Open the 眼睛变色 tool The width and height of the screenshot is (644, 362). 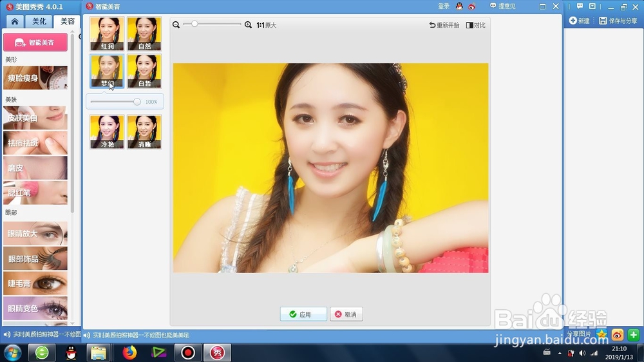pyautogui.click(x=35, y=308)
